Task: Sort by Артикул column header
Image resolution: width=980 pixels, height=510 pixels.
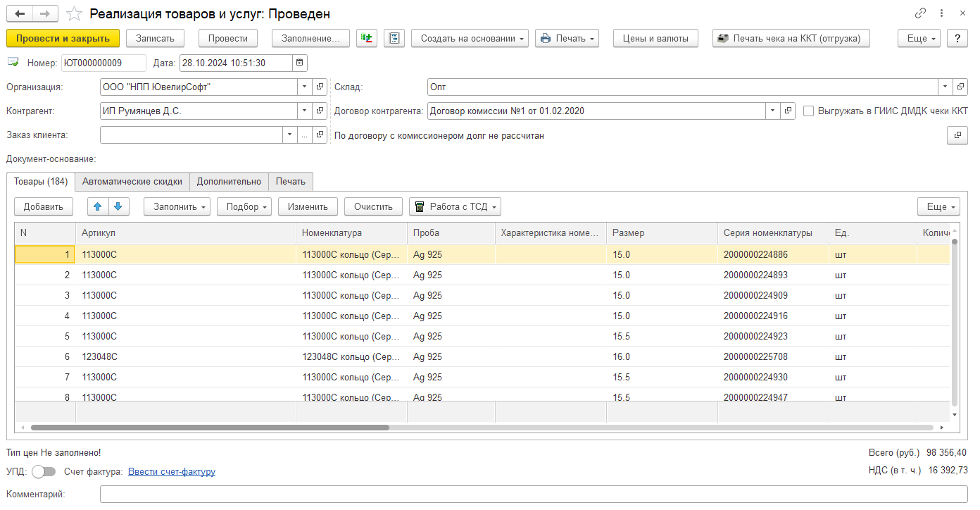Action: click(x=186, y=233)
